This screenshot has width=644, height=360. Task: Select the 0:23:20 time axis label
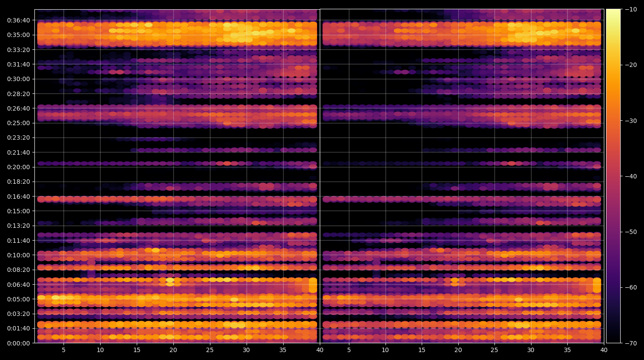click(19, 137)
